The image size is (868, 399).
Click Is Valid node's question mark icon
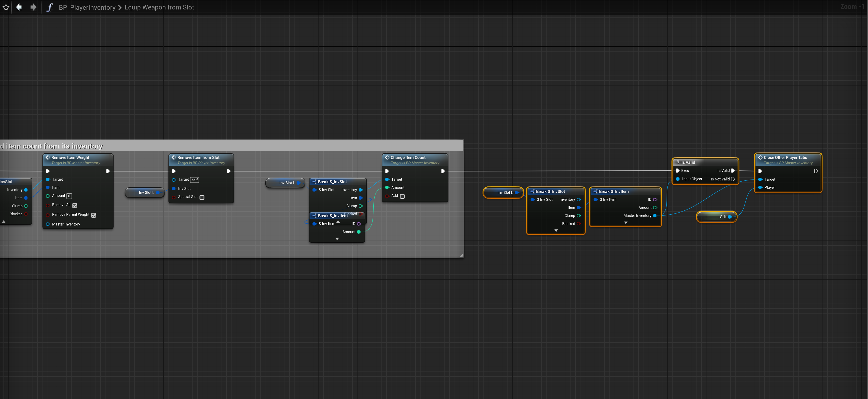(x=678, y=162)
